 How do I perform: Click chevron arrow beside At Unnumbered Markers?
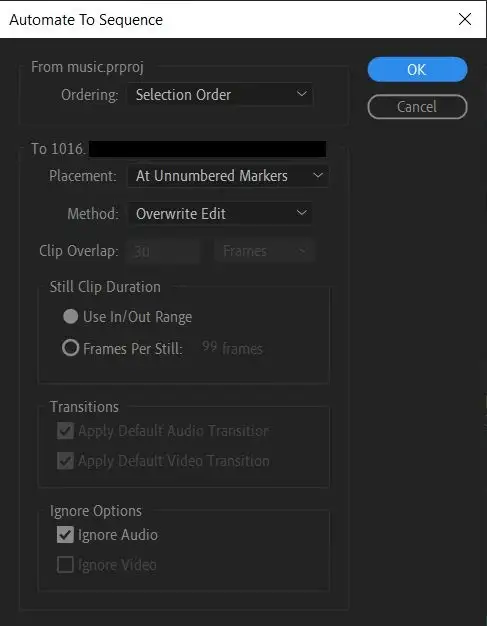318,175
